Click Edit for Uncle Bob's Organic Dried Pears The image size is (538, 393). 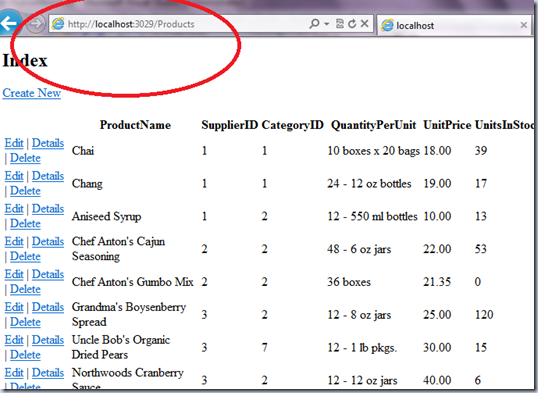pyautogui.click(x=14, y=340)
